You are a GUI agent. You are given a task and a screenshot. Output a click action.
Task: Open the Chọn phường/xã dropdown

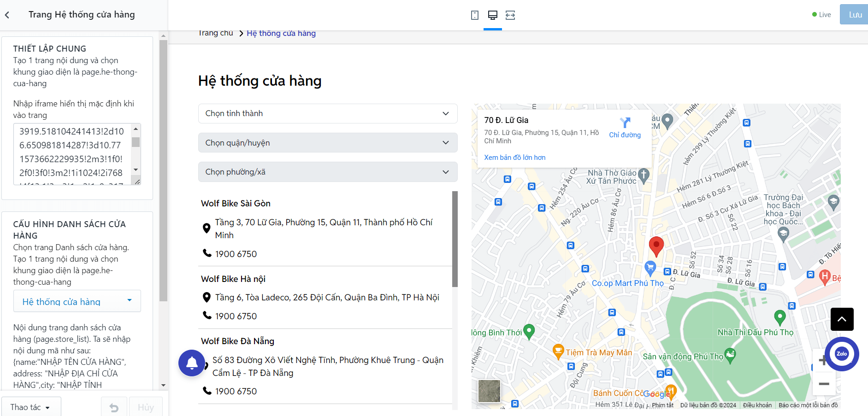point(328,172)
